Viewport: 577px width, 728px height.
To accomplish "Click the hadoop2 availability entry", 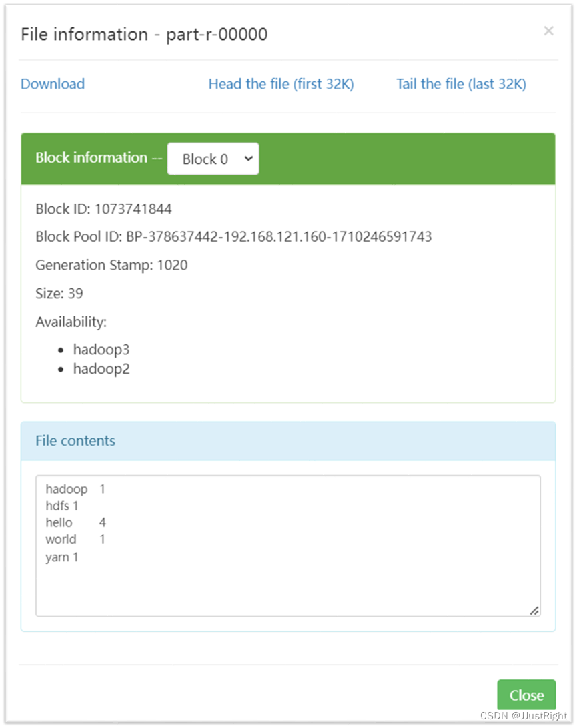I will pyautogui.click(x=101, y=368).
